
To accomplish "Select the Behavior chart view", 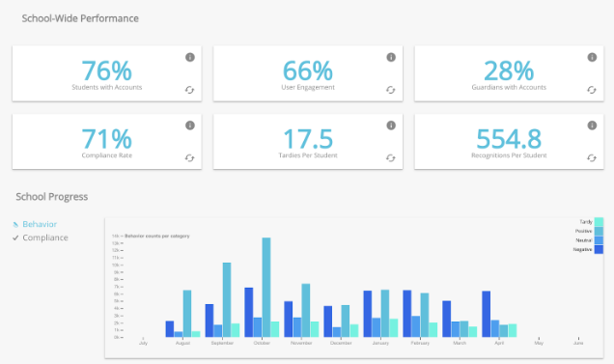I will (x=40, y=224).
